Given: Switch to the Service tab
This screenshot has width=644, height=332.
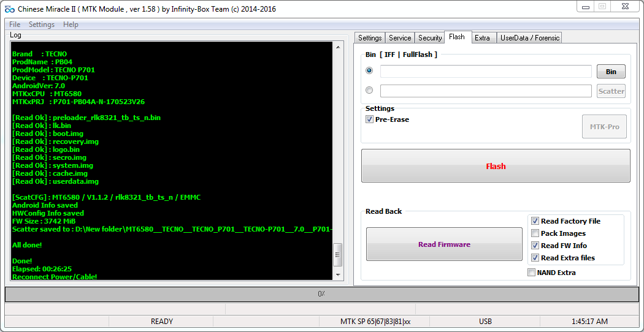Looking at the screenshot, I should point(400,38).
